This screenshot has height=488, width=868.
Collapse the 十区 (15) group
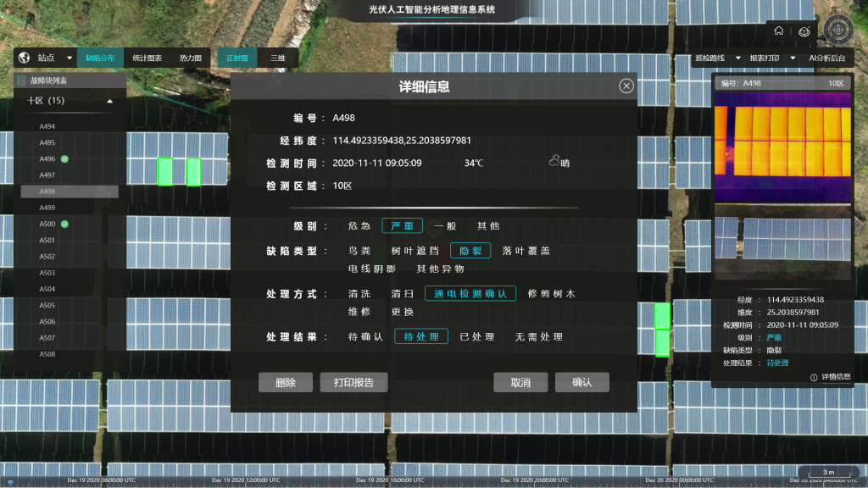point(109,101)
